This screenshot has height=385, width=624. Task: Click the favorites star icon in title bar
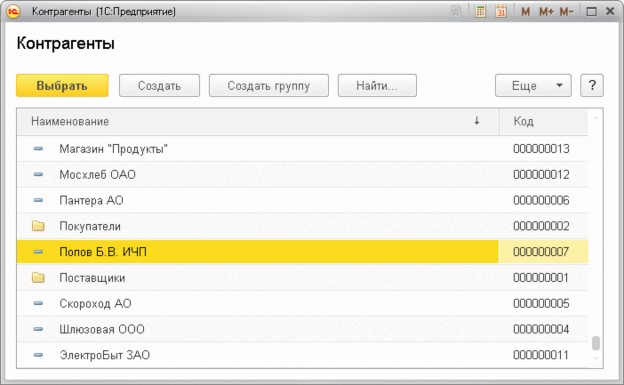(456, 12)
